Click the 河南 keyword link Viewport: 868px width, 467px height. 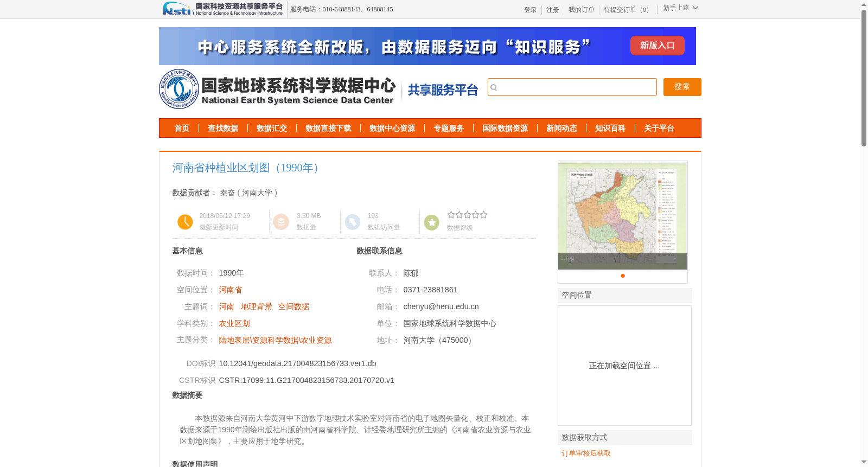(x=226, y=306)
